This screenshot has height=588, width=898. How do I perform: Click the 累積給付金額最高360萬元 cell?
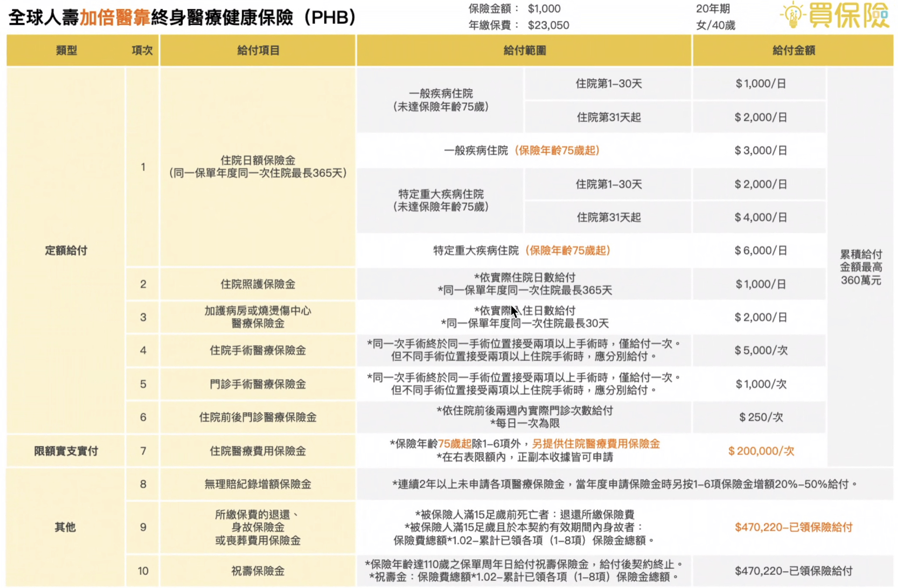tap(861, 267)
